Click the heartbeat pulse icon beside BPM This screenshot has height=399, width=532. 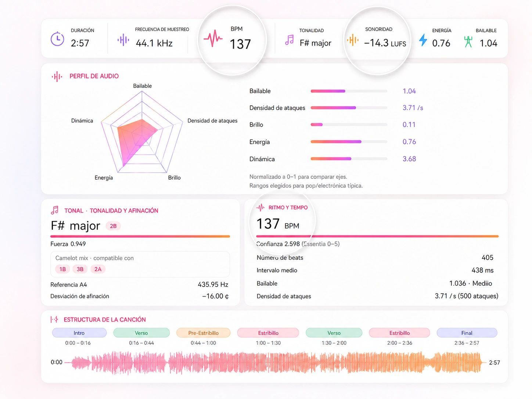[x=213, y=38]
